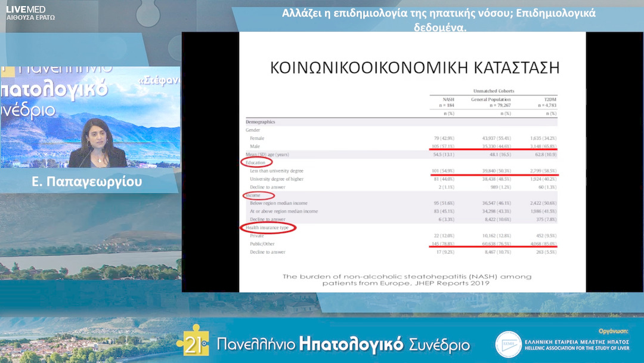Click 'ΑΙΘΟΥΣΑ ΕΡΑΤΩ' room label

click(x=30, y=18)
